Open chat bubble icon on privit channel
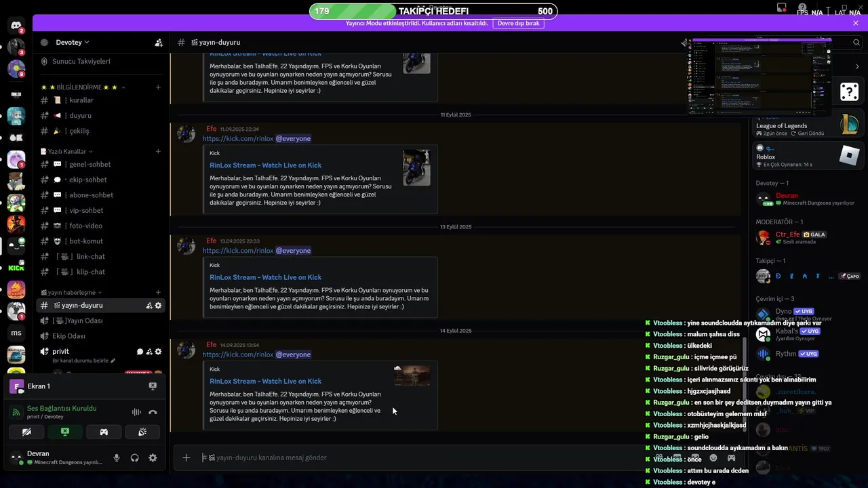Screen dimensions: 868x488 click(140, 352)
